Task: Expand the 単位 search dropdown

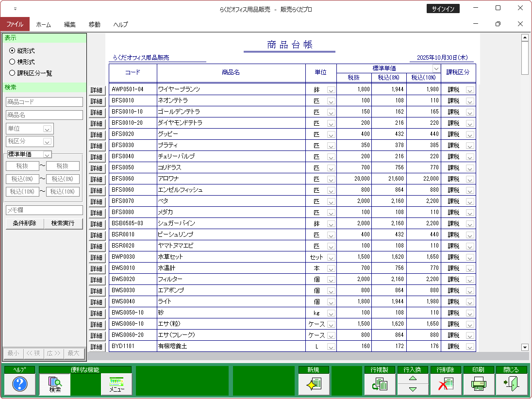Action: pos(48,129)
